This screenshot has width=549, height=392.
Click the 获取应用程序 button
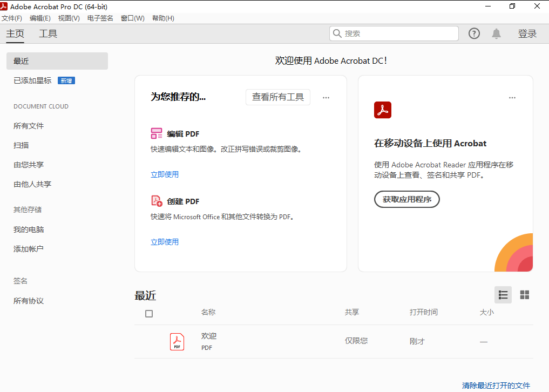point(407,199)
